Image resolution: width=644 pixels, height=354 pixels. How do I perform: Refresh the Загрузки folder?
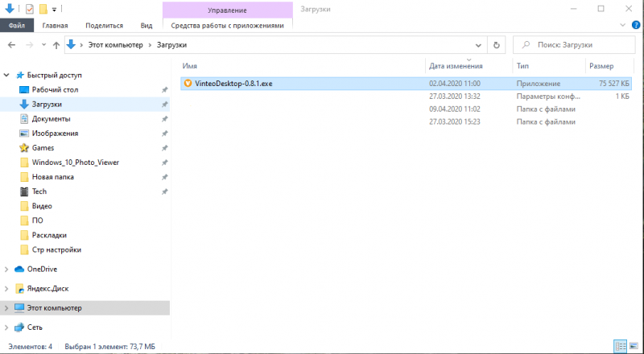[496, 45]
